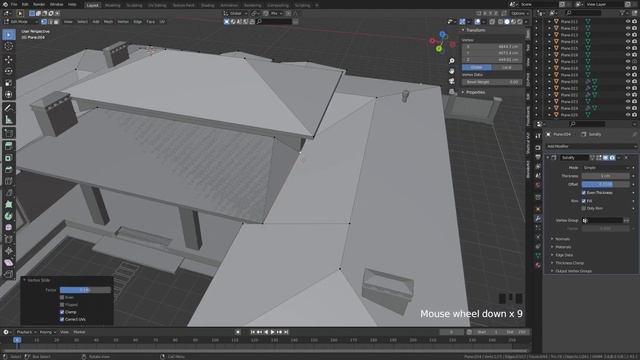This screenshot has height=360, width=640.
Task: Disable render for Plane.017 camera icon
Action: tap(634, 62)
